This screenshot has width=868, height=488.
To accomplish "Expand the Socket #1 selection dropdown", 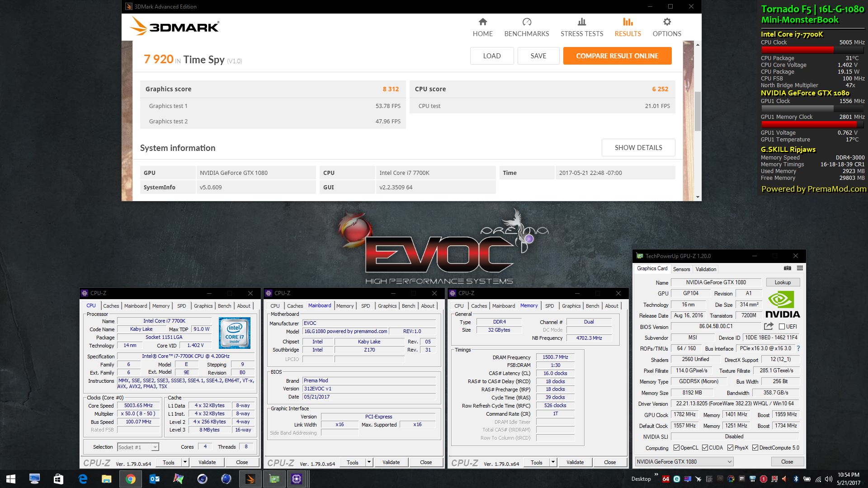I will click(155, 447).
